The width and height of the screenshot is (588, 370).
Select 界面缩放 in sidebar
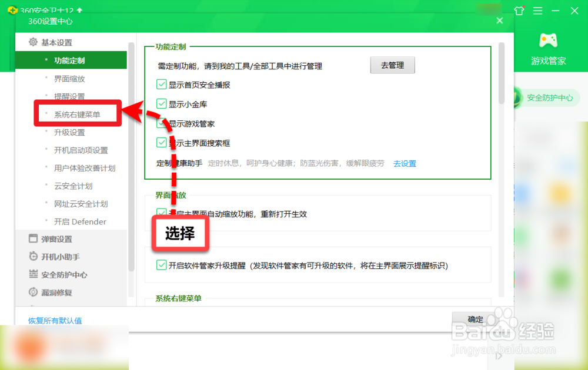(70, 79)
